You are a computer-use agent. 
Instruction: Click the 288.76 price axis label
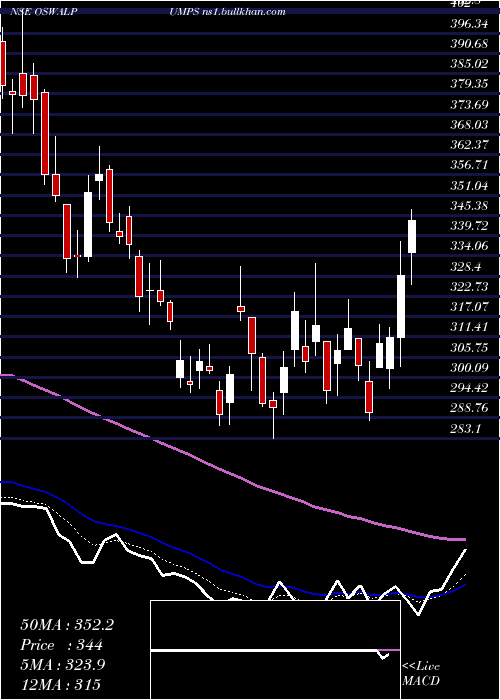coord(469,408)
